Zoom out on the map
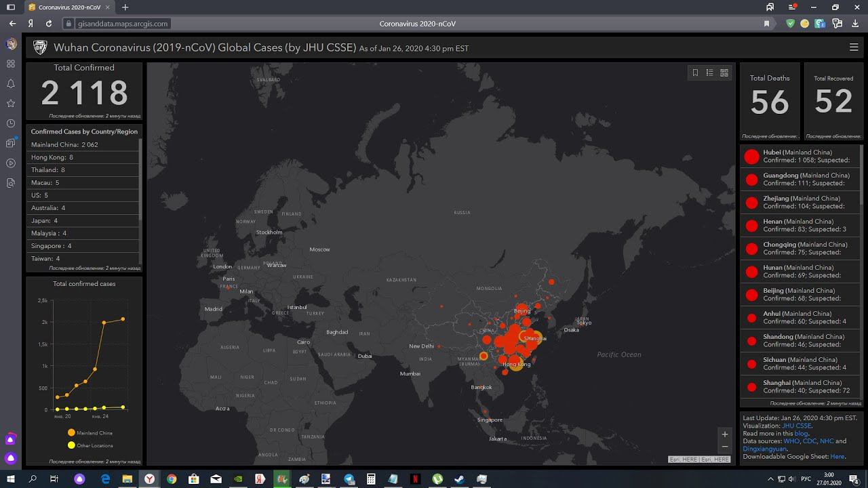Image resolution: width=868 pixels, height=488 pixels. click(725, 447)
